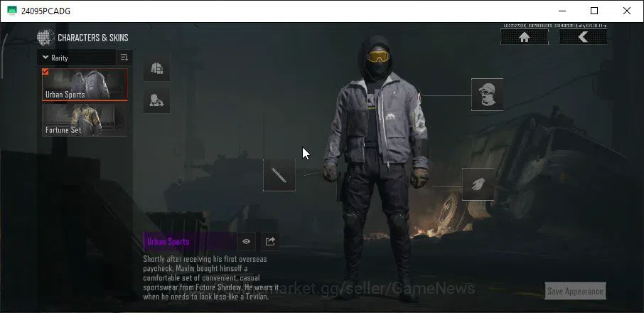Viewport: 644px width, 313px height.
Task: Go to the home screen icon
Action: 525,37
